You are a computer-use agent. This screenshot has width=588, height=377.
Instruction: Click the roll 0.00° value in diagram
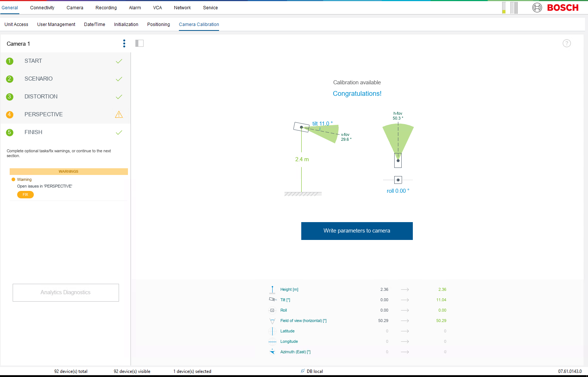click(398, 191)
